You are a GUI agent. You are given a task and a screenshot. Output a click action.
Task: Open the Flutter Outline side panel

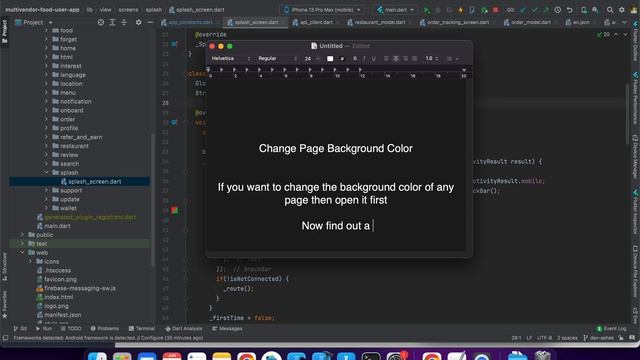636,40
